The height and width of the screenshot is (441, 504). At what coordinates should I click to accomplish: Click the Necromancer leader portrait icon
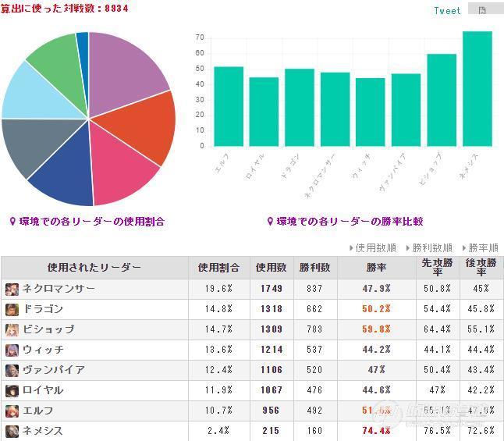[x=12, y=289]
